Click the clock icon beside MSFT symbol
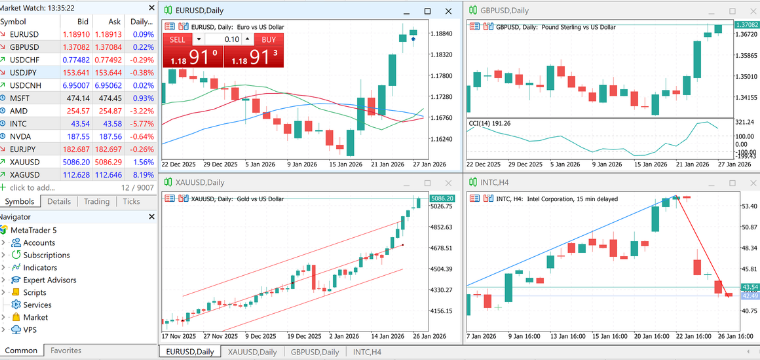 point(3,98)
